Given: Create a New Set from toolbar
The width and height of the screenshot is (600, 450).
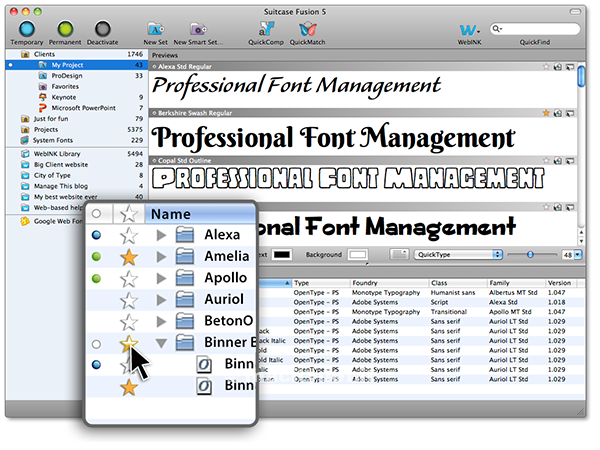Looking at the screenshot, I should coord(157,30).
